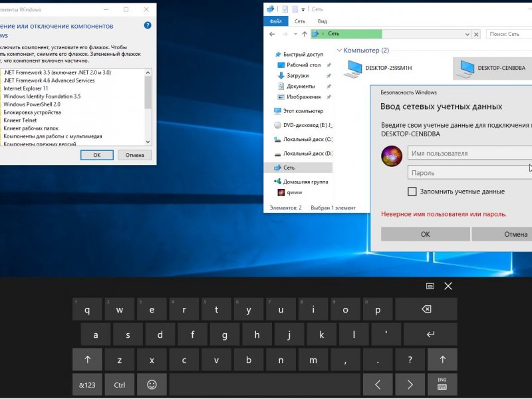Click the Forward arrow in Explorer window
The image size is (532, 399).
coord(285,34)
